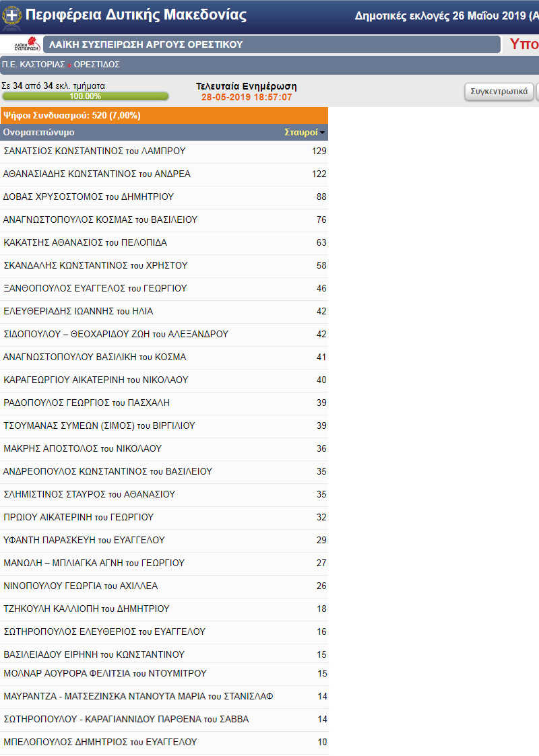Image resolution: width=539 pixels, height=756 pixels.
Task: Click the Greek coat of arms emblem
Action: [12, 15]
